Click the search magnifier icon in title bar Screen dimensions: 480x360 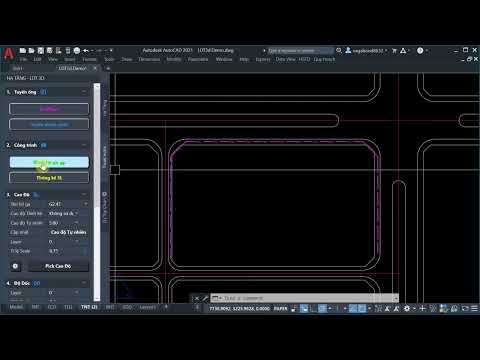tap(339, 51)
